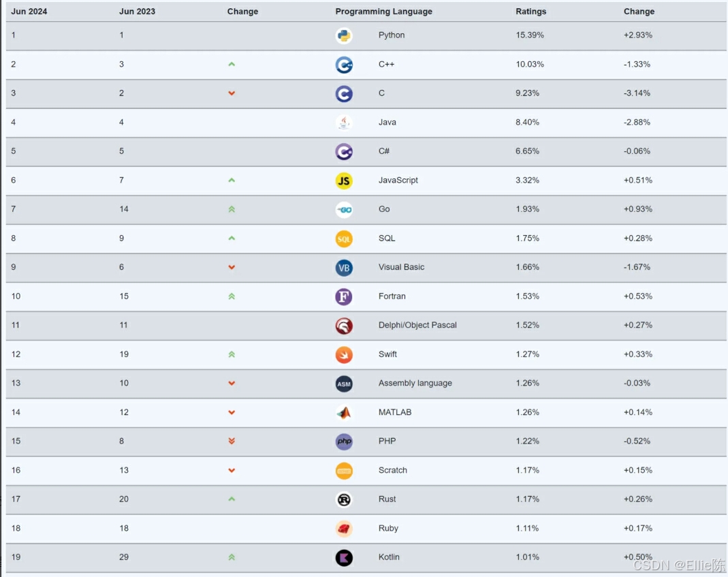Screen dimensions: 728x577
Task: Click the JavaScript JS logo icon
Action: coord(344,181)
